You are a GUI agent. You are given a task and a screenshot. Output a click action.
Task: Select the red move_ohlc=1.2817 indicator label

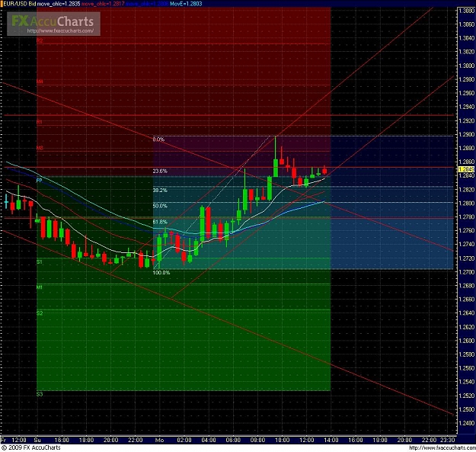coord(103,4)
